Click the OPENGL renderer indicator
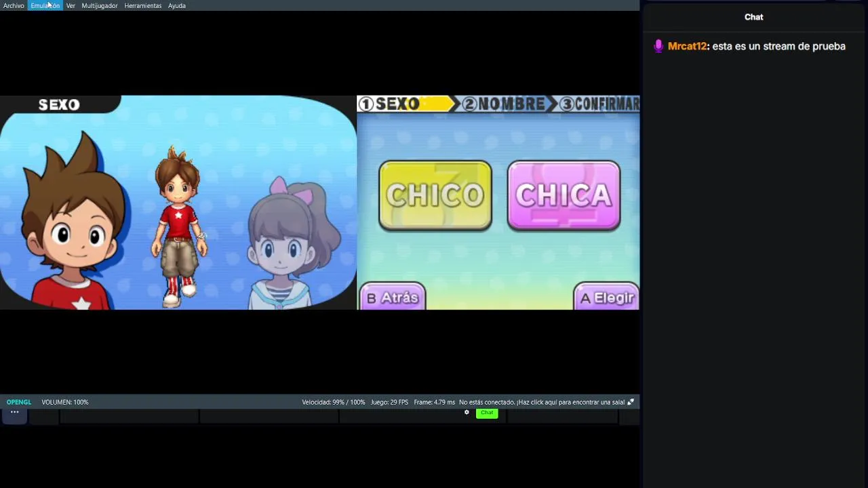This screenshot has width=868, height=488. (19, 402)
